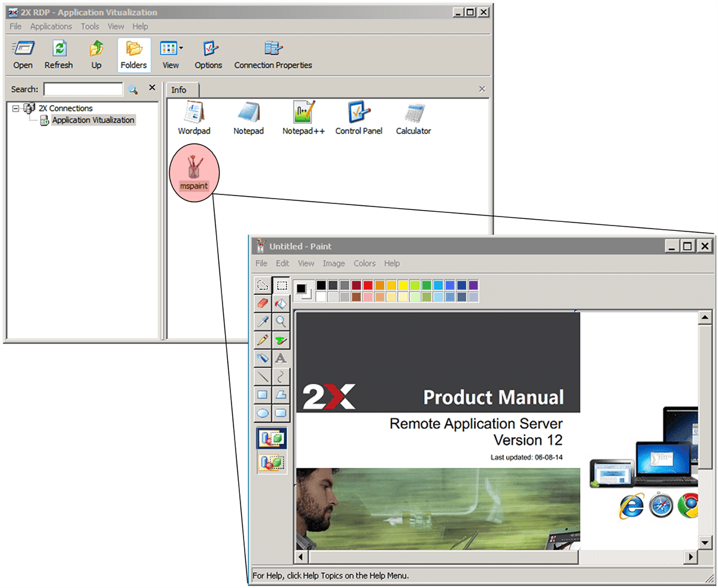This screenshot has width=718, height=588.
Task: Open Connection Properties from toolbar
Action: 273,55
